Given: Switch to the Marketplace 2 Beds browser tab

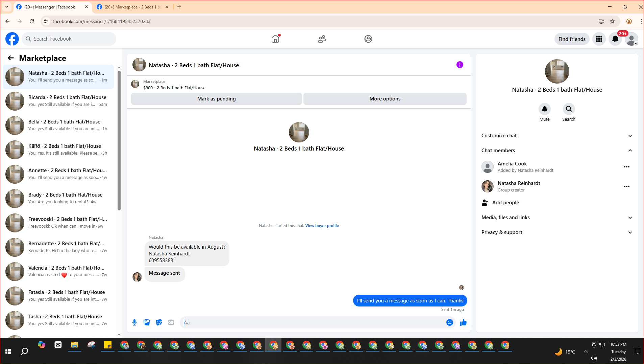Looking at the screenshot, I should (132, 7).
